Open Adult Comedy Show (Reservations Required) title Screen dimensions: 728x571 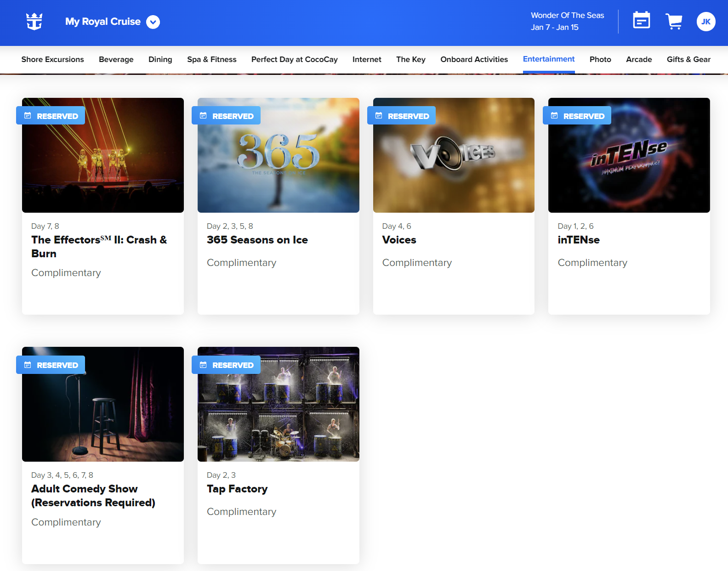point(93,496)
